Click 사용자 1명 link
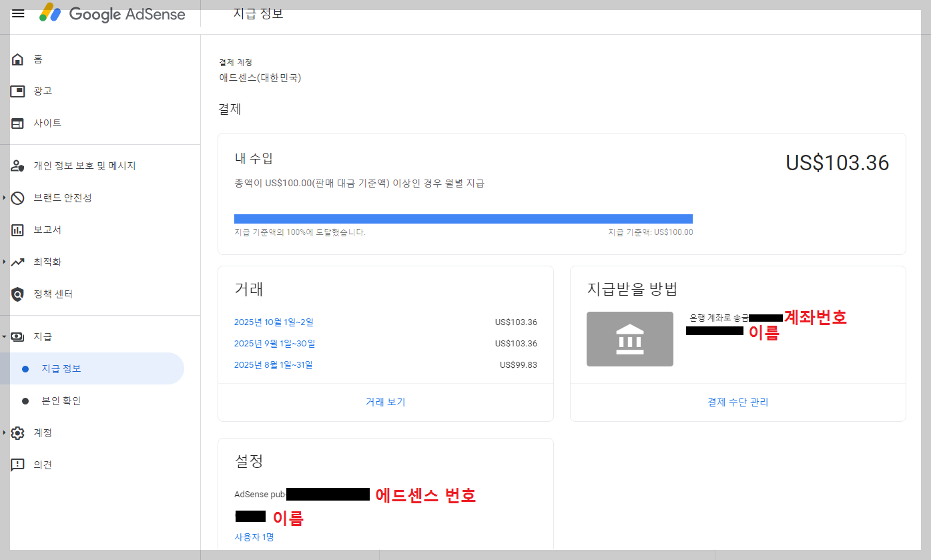The height and width of the screenshot is (560, 931). pos(254,537)
